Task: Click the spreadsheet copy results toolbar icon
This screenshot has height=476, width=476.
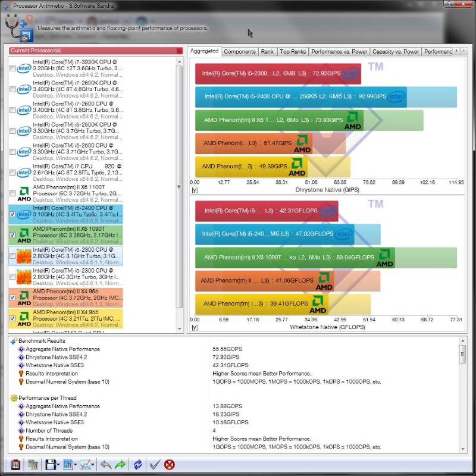Action: pos(33,465)
